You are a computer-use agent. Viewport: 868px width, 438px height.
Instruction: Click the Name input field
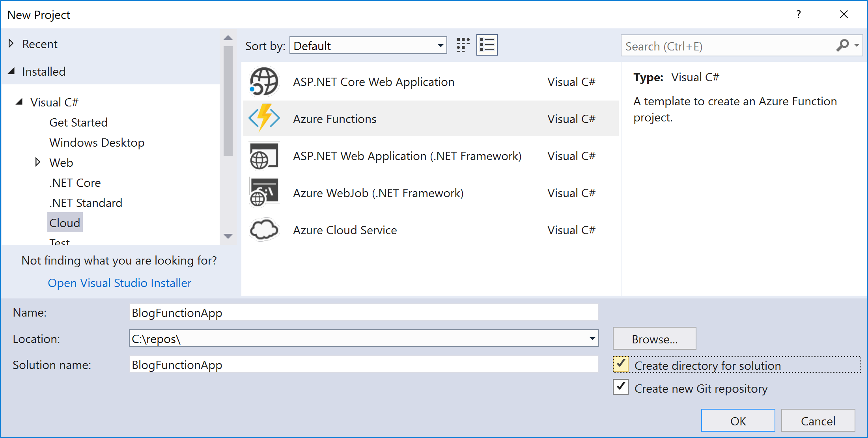point(364,312)
